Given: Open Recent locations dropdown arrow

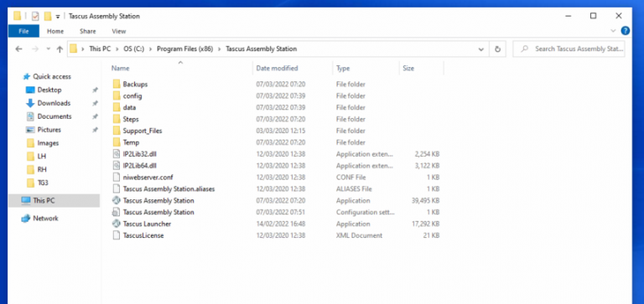Looking at the screenshot, I should tap(48, 49).
